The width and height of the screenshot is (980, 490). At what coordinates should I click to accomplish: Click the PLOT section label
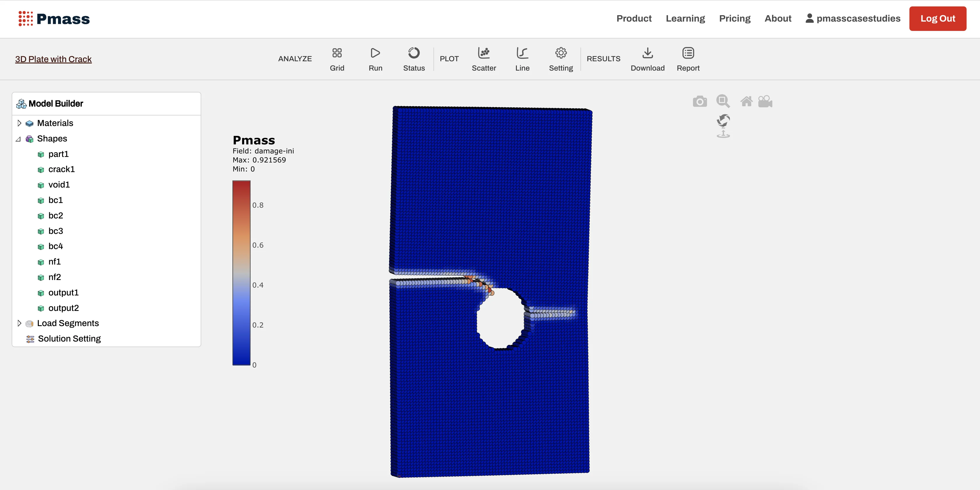(449, 59)
